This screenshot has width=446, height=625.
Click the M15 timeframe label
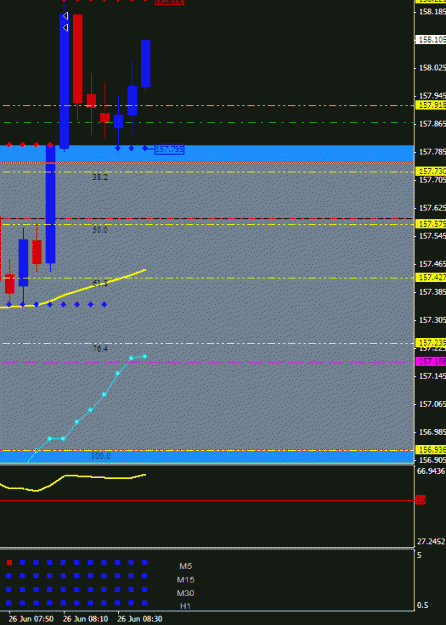[185, 580]
